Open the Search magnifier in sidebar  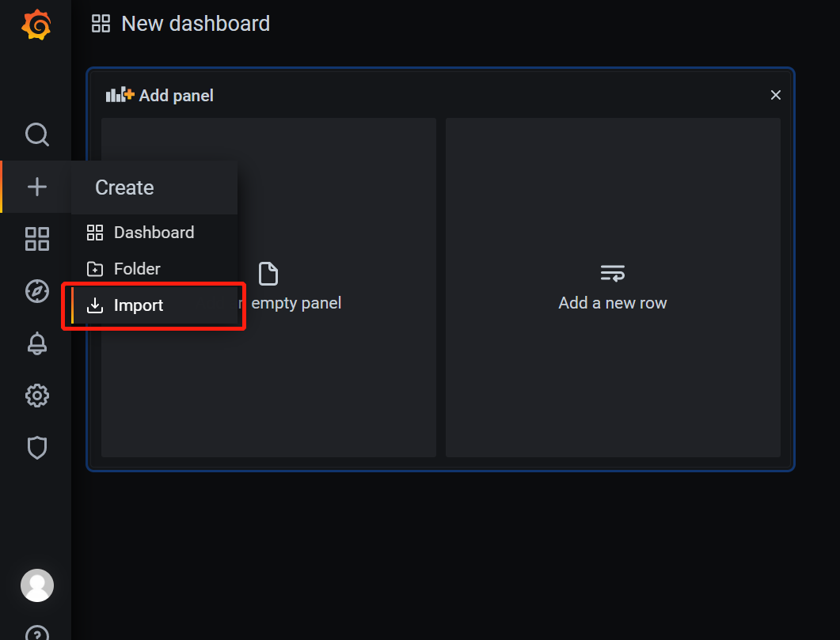point(37,134)
